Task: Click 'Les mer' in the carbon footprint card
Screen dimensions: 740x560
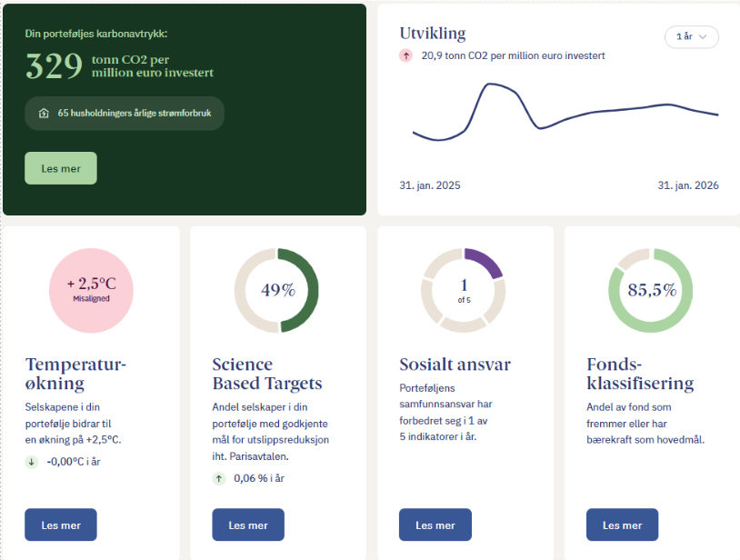Action: tap(61, 168)
